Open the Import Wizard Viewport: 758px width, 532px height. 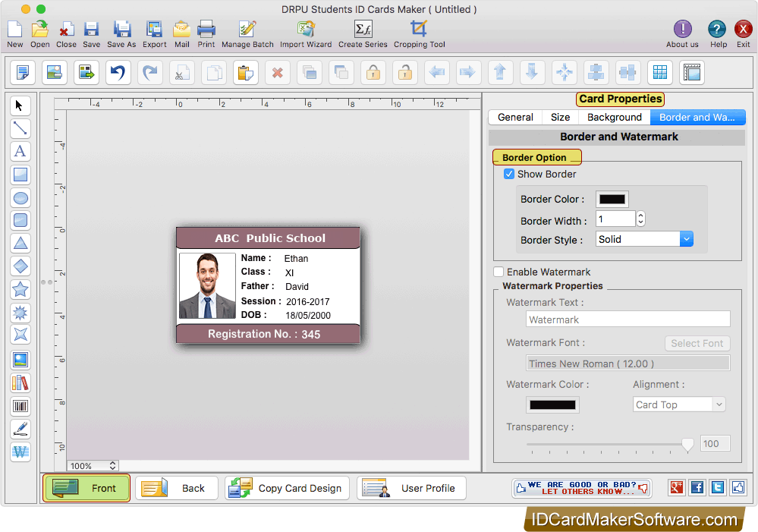pos(305,33)
